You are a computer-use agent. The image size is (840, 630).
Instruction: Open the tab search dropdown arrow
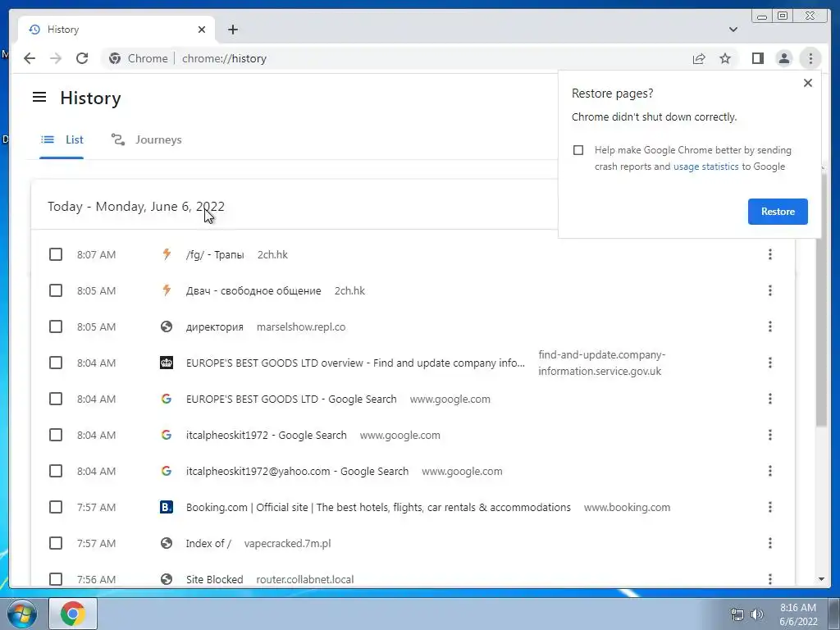733,30
